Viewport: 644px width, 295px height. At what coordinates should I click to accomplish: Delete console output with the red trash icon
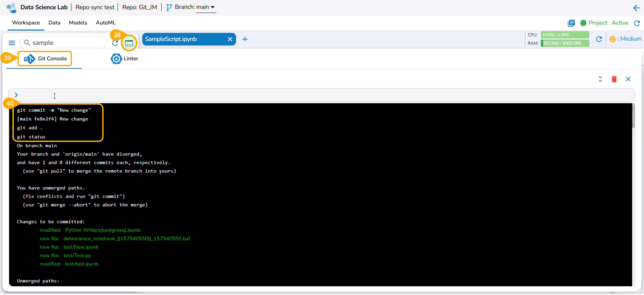coord(614,79)
